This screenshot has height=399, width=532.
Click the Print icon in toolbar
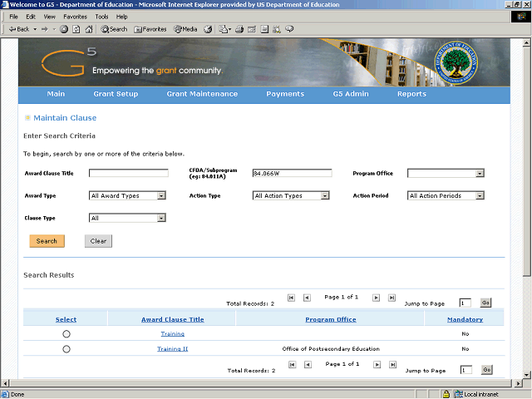pos(239,29)
